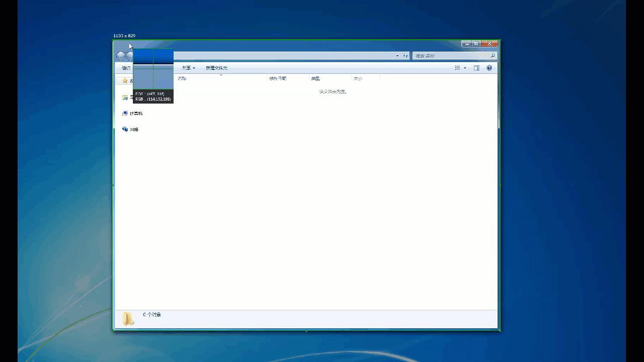Viewport: 644px width, 362px height.
Task: Sort by the 名称 column header
Action: pos(182,78)
